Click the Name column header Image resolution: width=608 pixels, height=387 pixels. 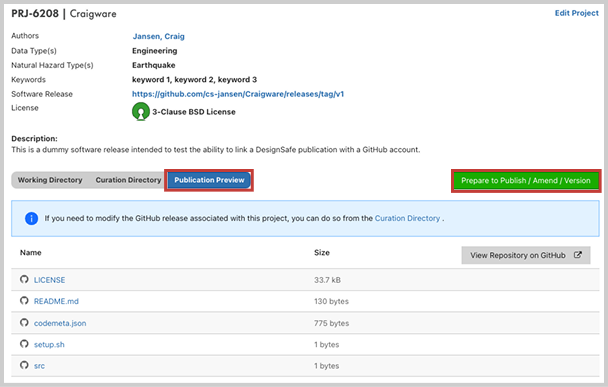[31, 252]
